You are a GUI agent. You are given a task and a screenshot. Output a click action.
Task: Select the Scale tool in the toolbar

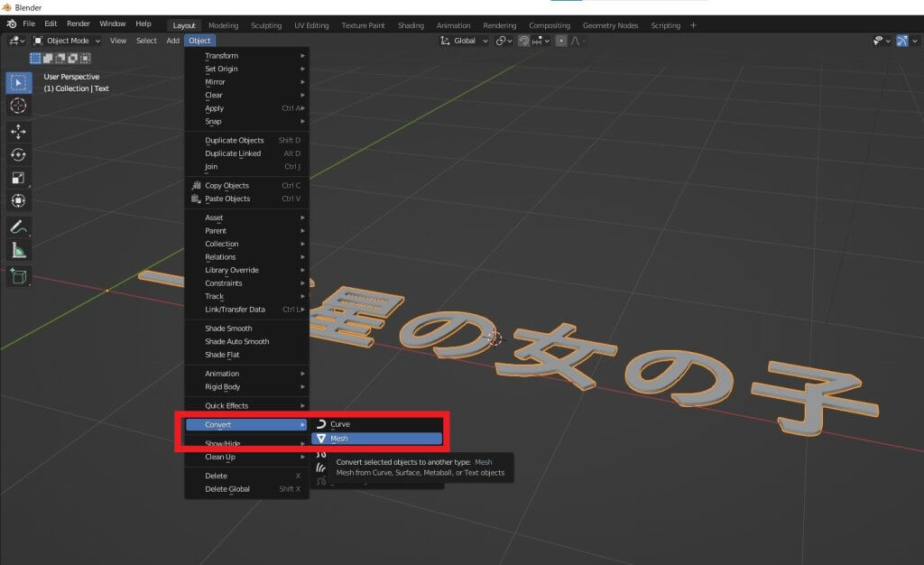point(18,177)
